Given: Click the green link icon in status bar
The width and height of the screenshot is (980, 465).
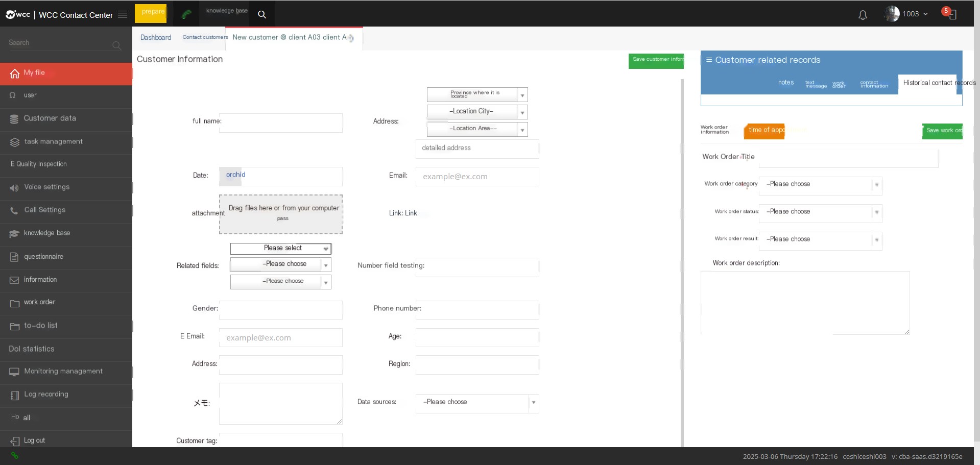Looking at the screenshot, I should (14, 455).
